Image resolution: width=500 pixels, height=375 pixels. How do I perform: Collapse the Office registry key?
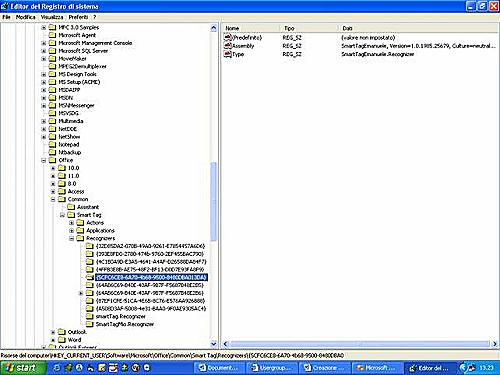(x=44, y=160)
